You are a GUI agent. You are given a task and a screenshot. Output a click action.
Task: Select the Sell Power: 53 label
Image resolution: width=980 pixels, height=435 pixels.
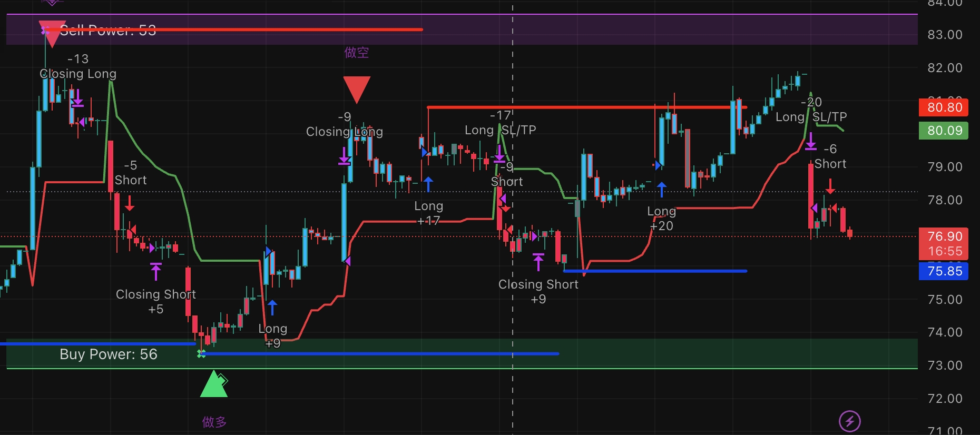[108, 30]
